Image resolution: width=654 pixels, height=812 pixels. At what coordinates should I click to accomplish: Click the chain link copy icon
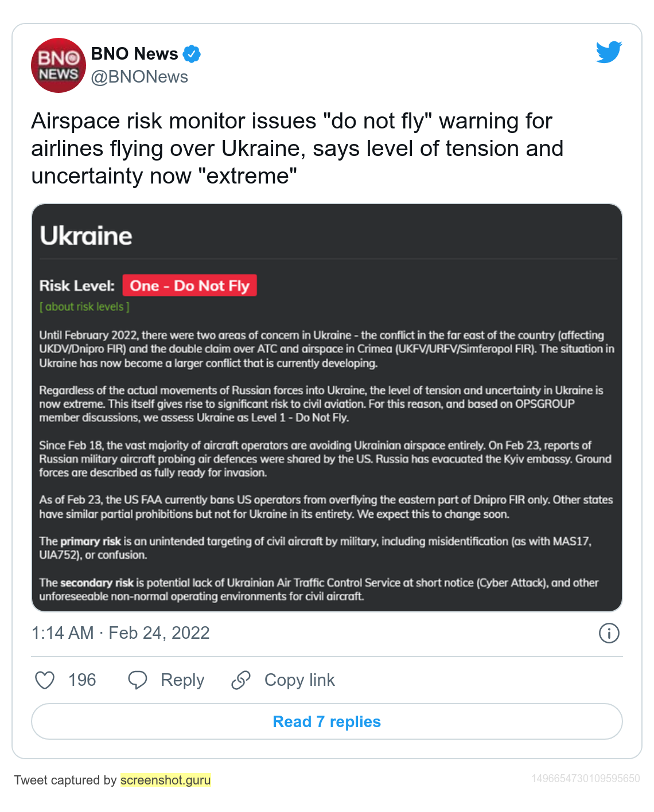pyautogui.click(x=241, y=680)
